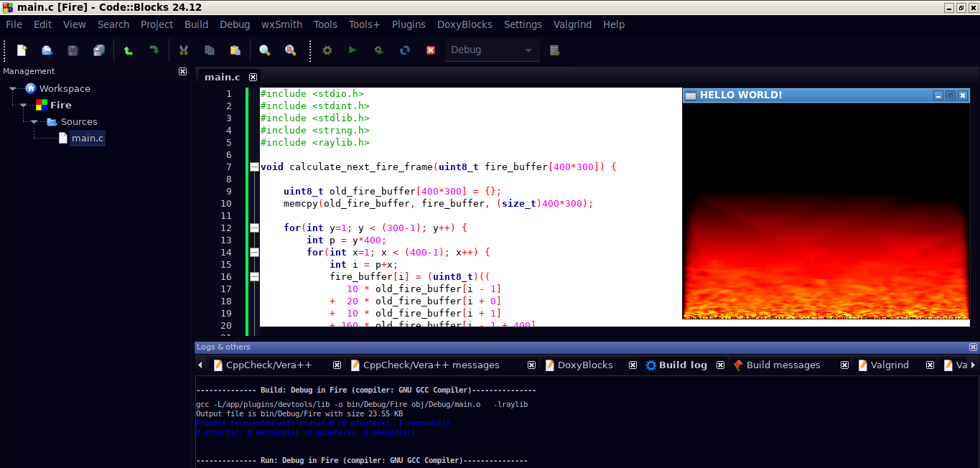Toggle the fold marker at line 12
Screen dimensions: 980x468
click(254, 228)
